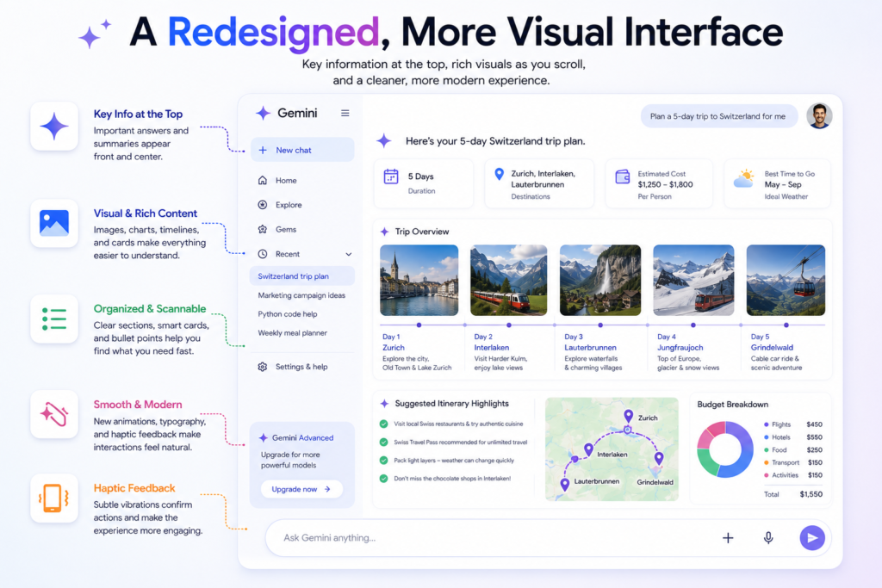
Task: Click the plus attach icon in prompt bar
Action: click(728, 538)
